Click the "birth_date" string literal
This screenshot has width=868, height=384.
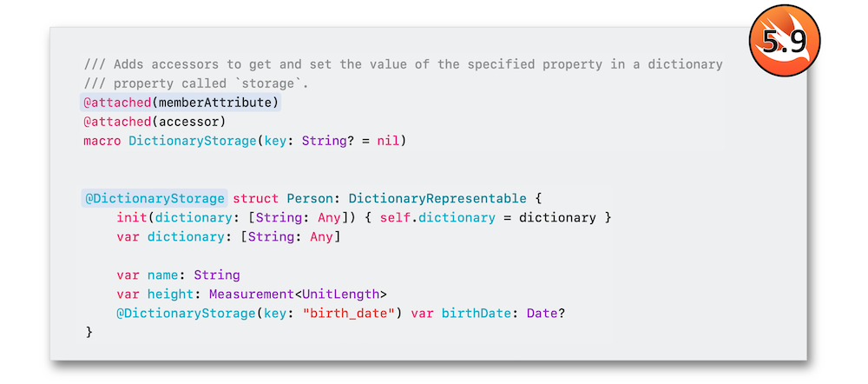[348, 314]
